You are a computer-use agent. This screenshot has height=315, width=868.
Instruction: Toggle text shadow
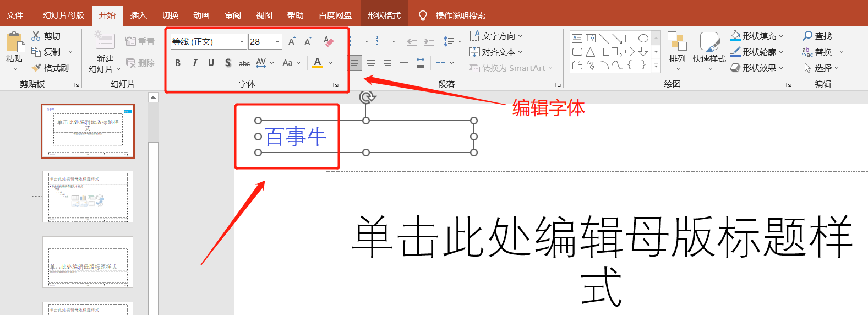(228, 63)
